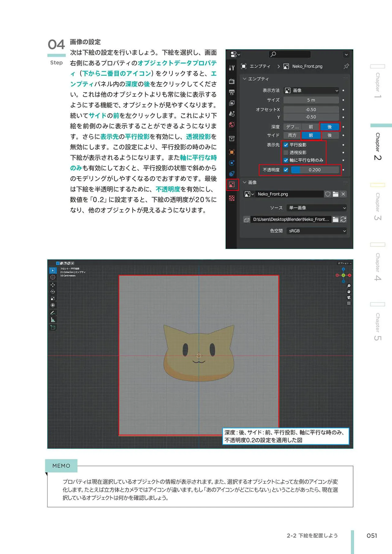
Task: Set サイド to 両方
Action: click(x=292, y=136)
